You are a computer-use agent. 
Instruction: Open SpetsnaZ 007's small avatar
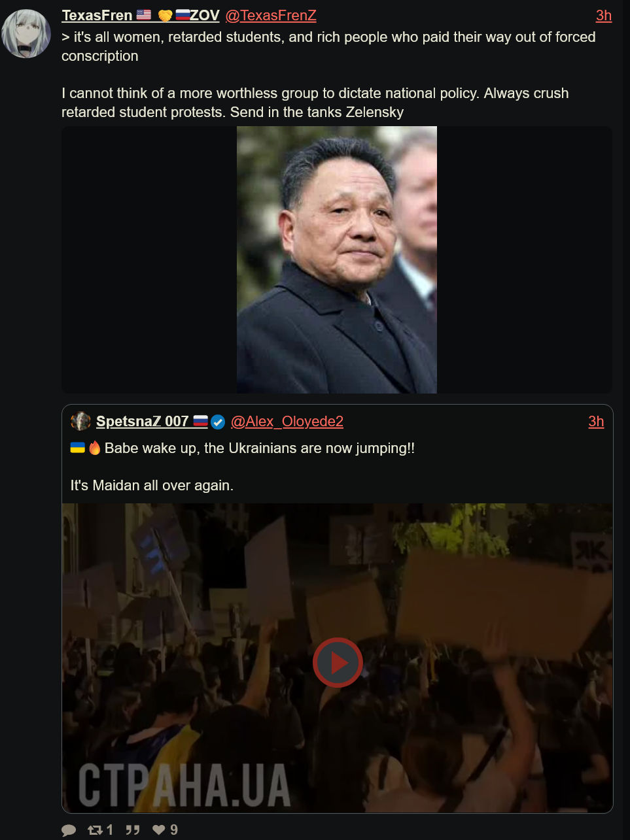80,422
